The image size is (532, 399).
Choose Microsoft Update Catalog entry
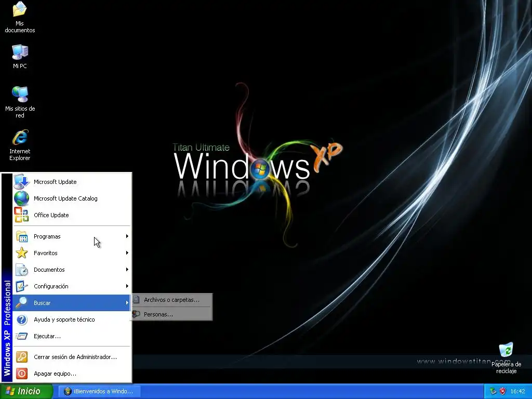coord(72,198)
